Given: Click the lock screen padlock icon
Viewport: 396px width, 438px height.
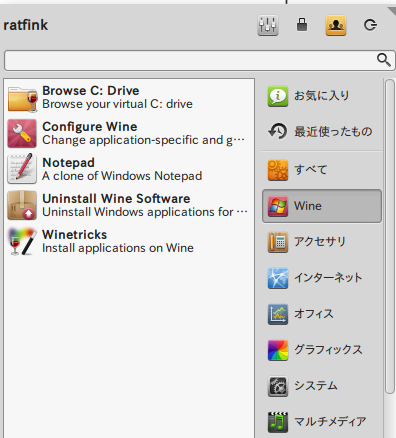Looking at the screenshot, I should click(x=302, y=25).
